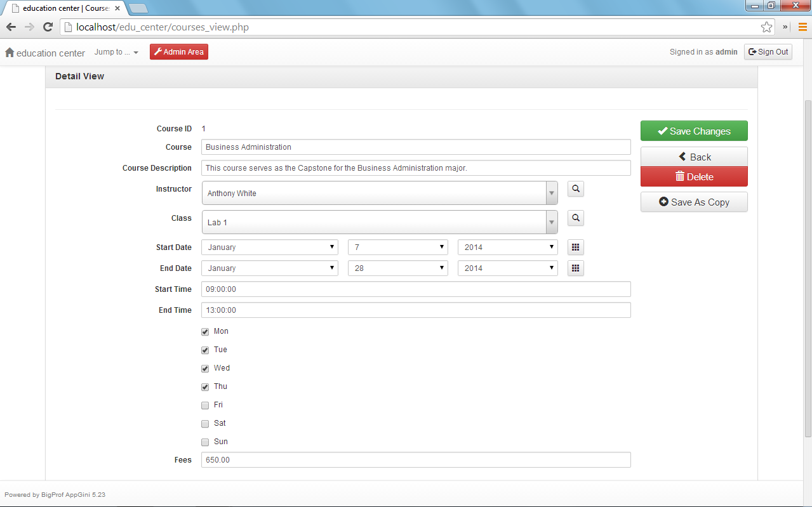The height and width of the screenshot is (507, 812).
Task: Click the Save Changes button
Action: tap(694, 131)
